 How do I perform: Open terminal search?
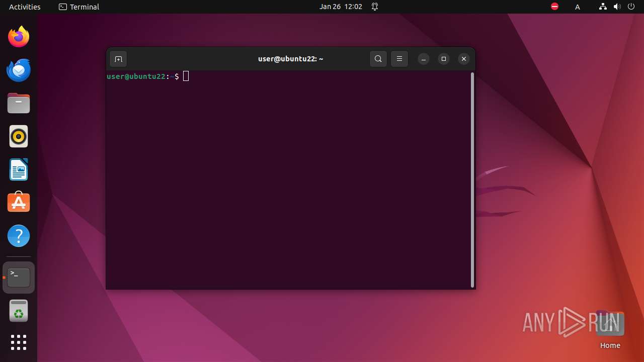(x=378, y=59)
